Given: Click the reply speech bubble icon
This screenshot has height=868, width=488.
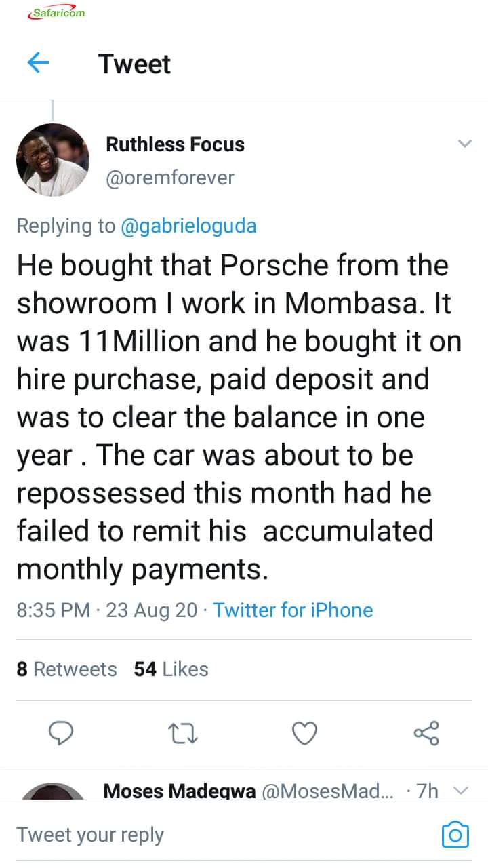Looking at the screenshot, I should point(62,733).
